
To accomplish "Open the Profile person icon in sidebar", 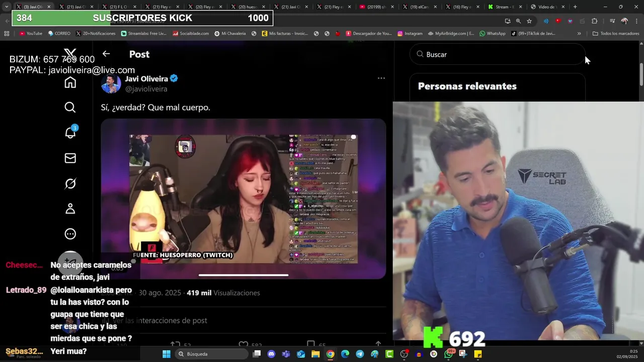I will point(70,209).
